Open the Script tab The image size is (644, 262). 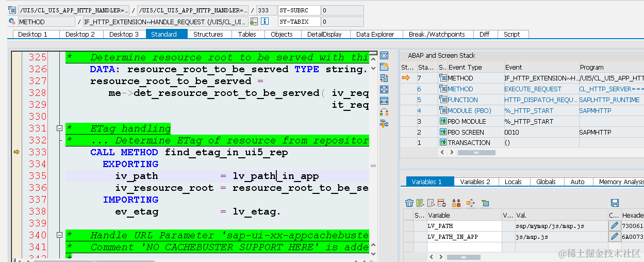tap(512, 34)
